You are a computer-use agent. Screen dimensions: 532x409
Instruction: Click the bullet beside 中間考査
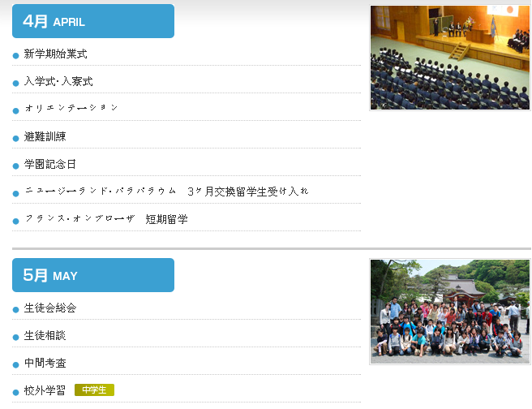point(15,365)
